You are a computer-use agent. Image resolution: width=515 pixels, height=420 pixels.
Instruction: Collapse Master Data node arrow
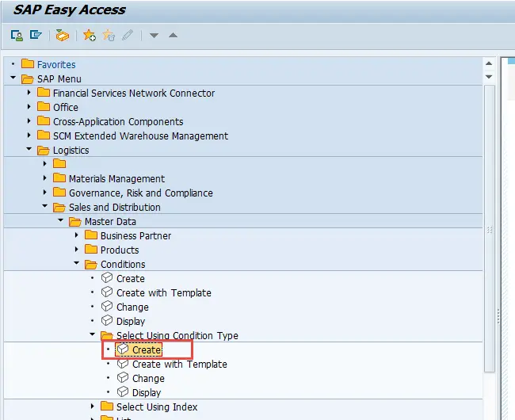click(61, 220)
